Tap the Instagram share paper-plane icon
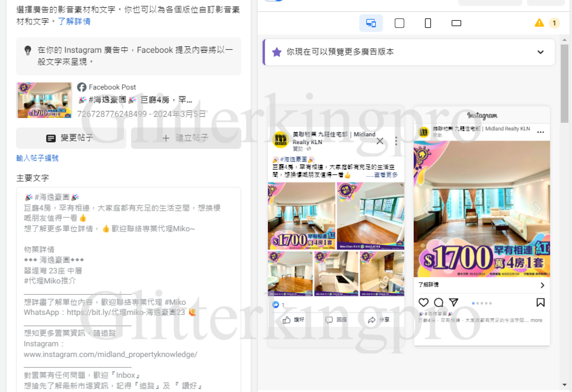Viewport: 572px width, 392px height. [453, 302]
